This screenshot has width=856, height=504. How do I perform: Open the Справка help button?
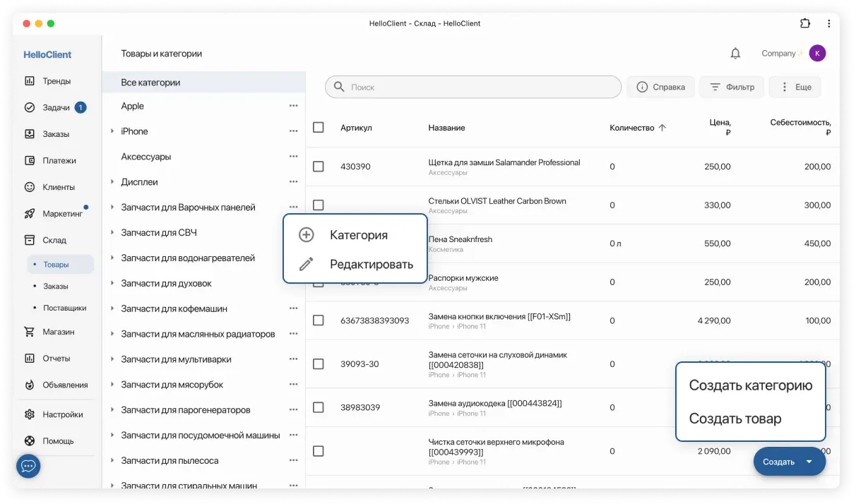(x=660, y=88)
